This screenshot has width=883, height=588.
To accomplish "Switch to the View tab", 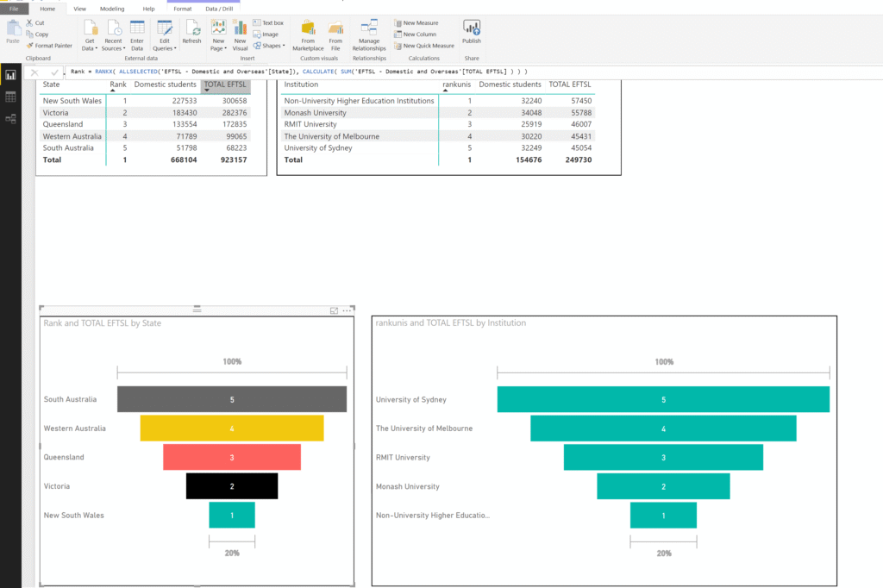I will pyautogui.click(x=80, y=9).
